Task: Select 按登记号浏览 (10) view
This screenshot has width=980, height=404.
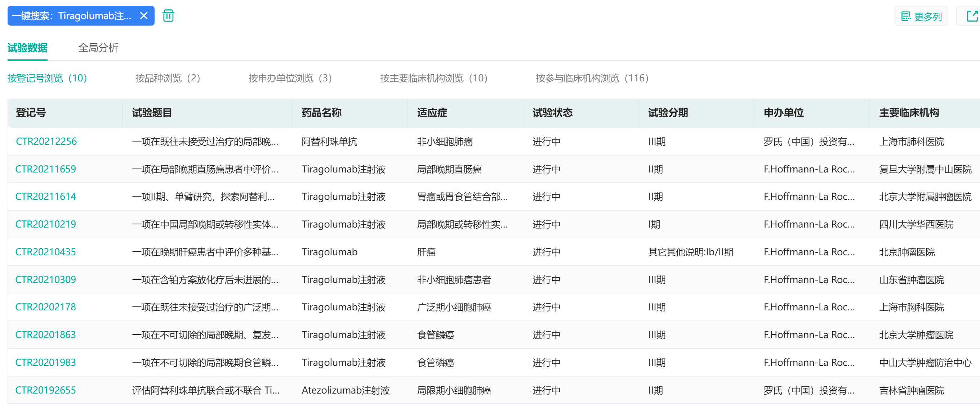Action: [x=47, y=78]
